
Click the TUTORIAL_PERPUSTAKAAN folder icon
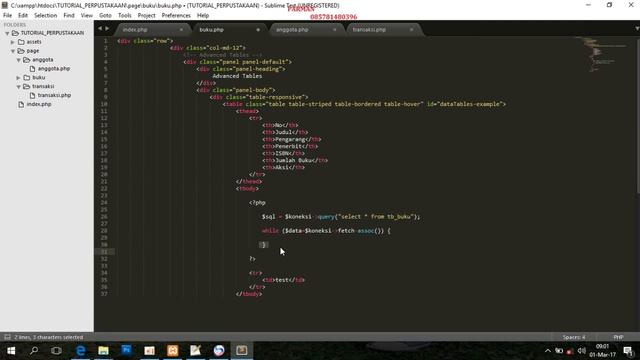16,33
